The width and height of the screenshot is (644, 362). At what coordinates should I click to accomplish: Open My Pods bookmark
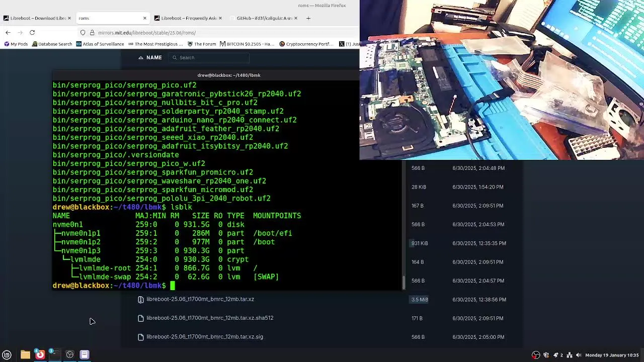click(16, 44)
